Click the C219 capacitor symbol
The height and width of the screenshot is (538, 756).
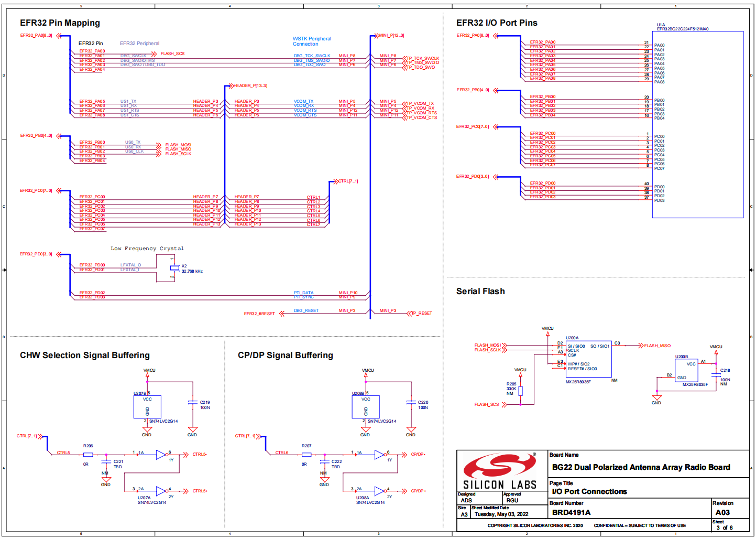[x=192, y=403]
